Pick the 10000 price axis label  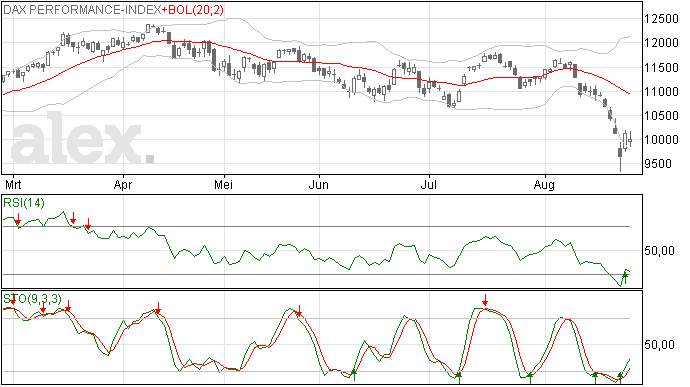pos(661,140)
